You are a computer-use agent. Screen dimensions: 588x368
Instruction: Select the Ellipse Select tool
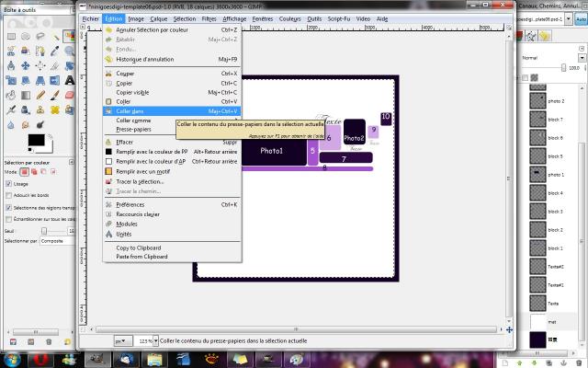pyautogui.click(x=26, y=37)
